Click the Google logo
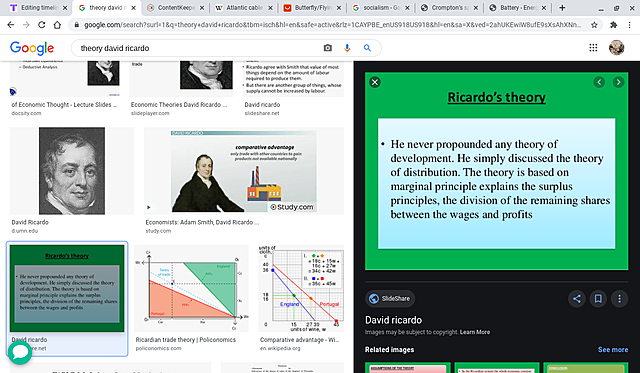This screenshot has width=640, height=373. [32, 48]
